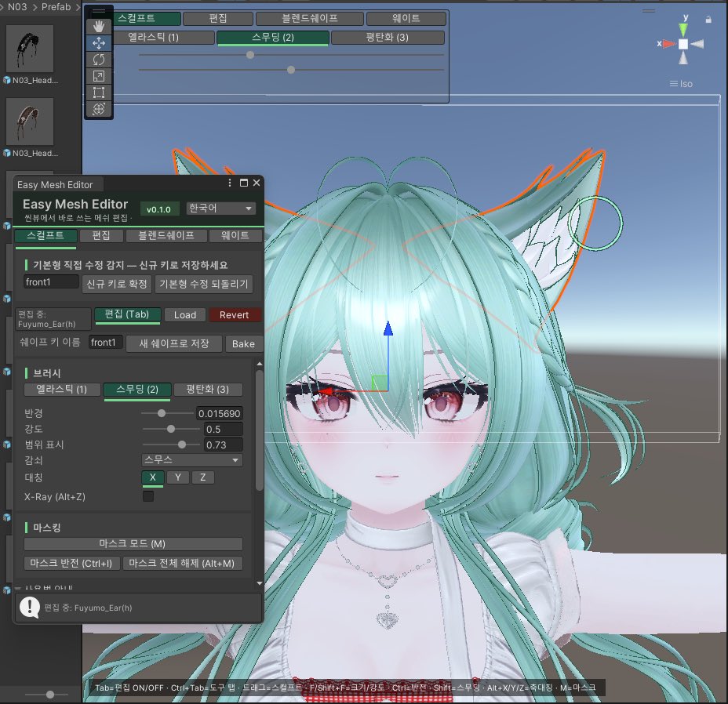Select 웨이트 tab in scene overlay
Screen dimensions: 728x704
[406, 19]
